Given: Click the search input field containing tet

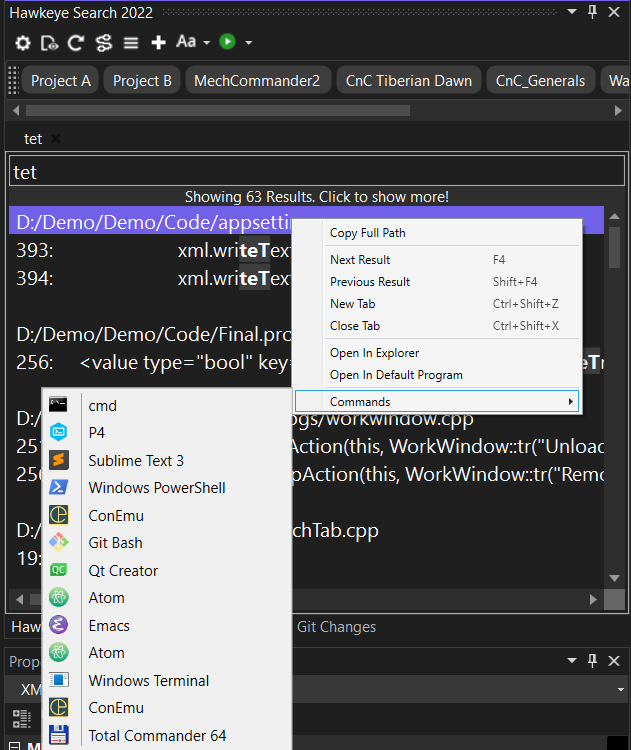Looking at the screenshot, I should pos(317,170).
